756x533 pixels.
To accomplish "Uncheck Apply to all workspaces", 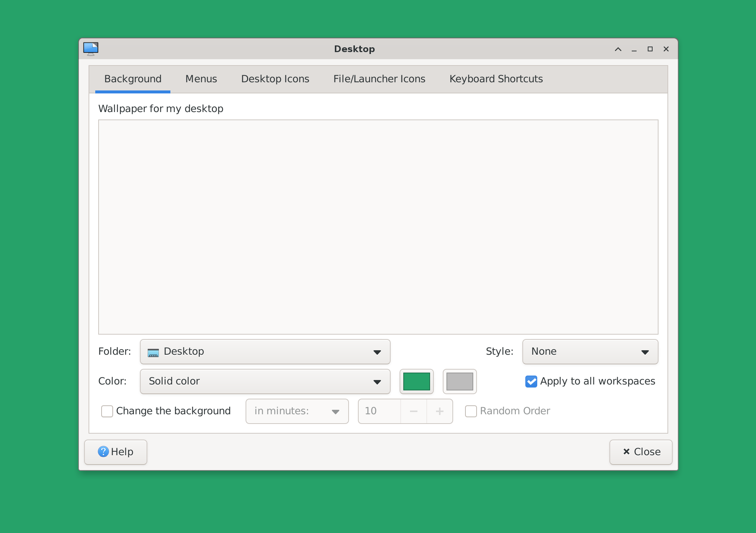I will coord(531,382).
